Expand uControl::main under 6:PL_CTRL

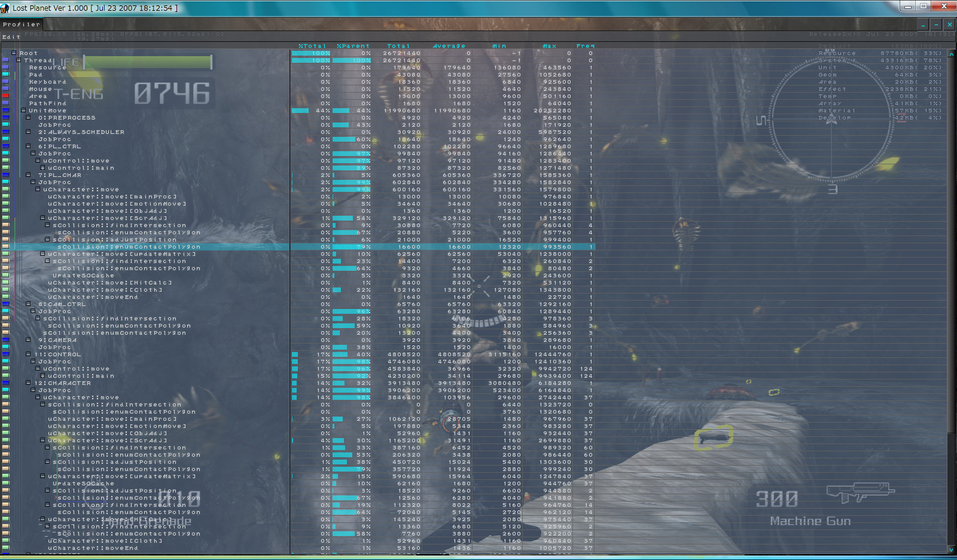click(42, 167)
